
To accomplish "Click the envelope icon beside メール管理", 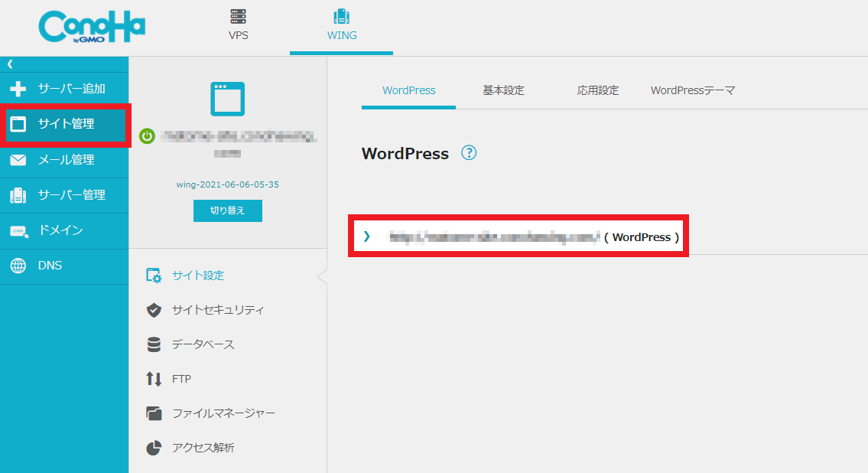I will click(x=18, y=160).
